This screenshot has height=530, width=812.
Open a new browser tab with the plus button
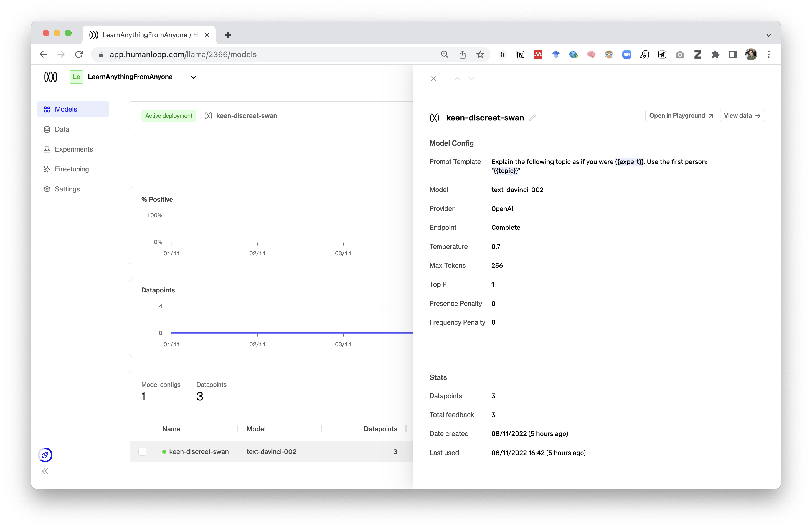tap(228, 35)
